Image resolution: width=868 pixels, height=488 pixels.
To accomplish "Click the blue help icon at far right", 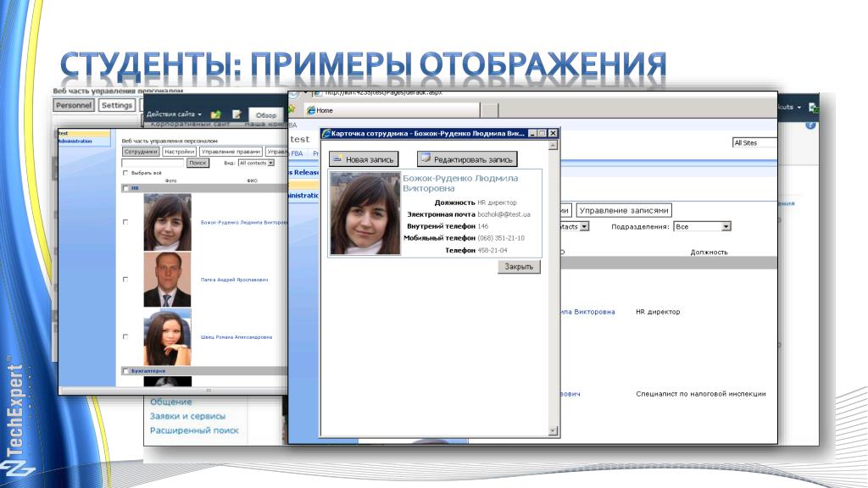I will (811, 125).
